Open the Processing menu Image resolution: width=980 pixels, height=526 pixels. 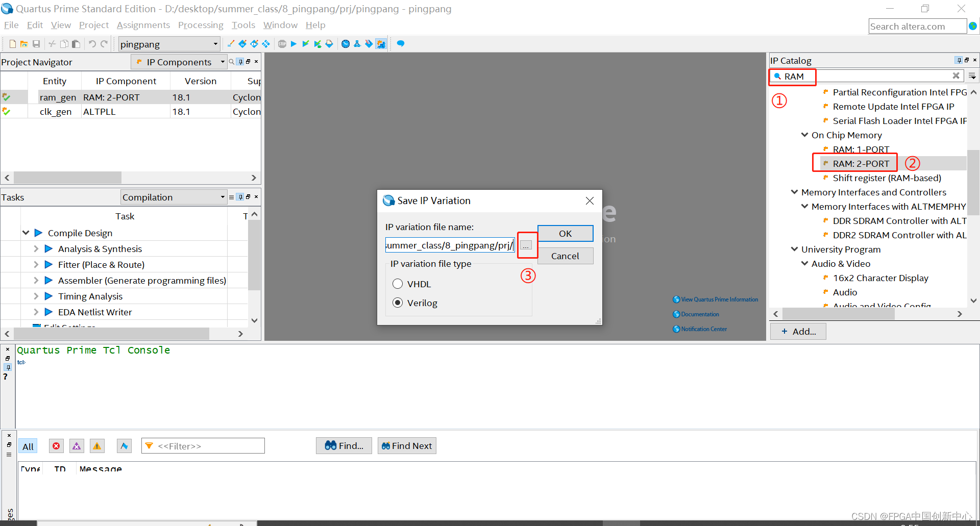point(201,25)
